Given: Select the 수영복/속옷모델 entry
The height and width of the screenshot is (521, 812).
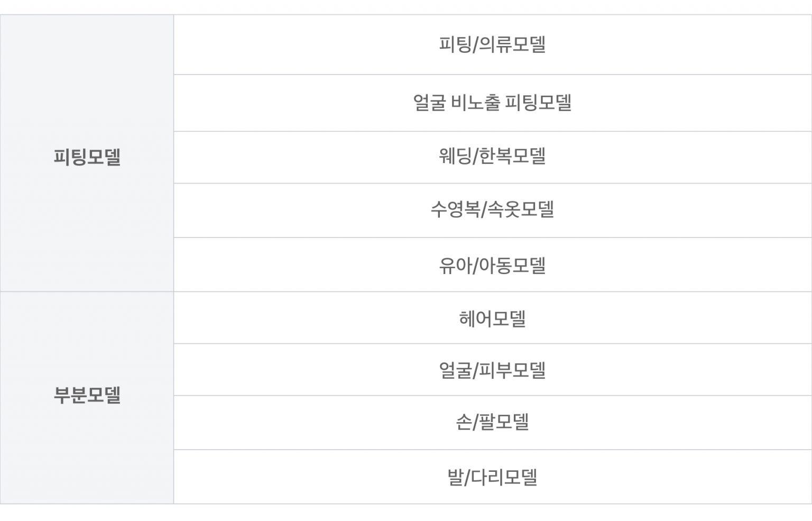Looking at the screenshot, I should pyautogui.click(x=492, y=210).
